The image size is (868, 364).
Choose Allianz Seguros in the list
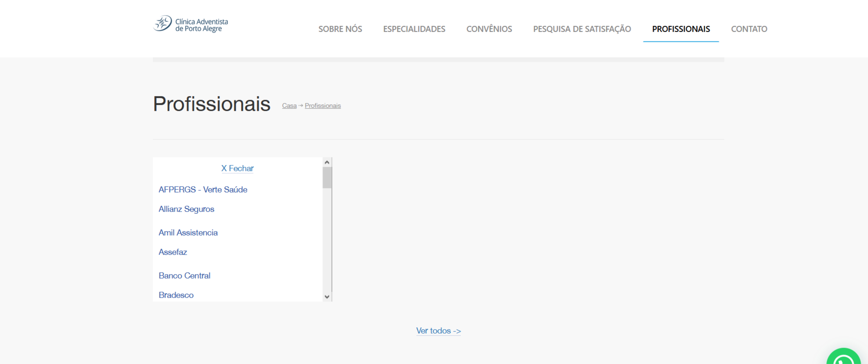coord(186,209)
